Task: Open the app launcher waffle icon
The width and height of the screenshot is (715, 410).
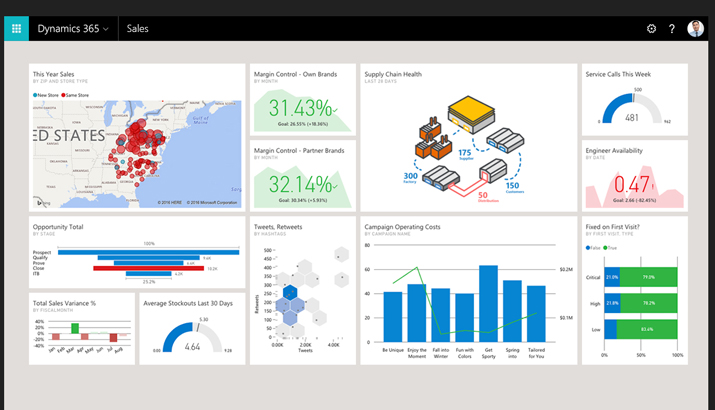Action: [x=16, y=29]
